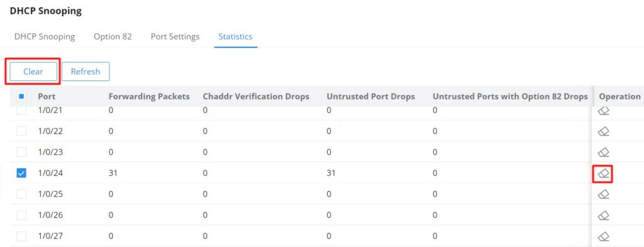Image resolution: width=644 pixels, height=247 pixels.
Task: Click Untrusted Ports with Option 82 Drops header
Action: (511, 96)
